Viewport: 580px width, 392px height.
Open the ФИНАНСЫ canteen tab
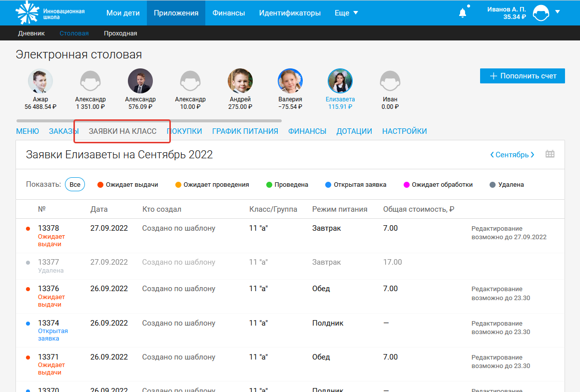coord(307,131)
